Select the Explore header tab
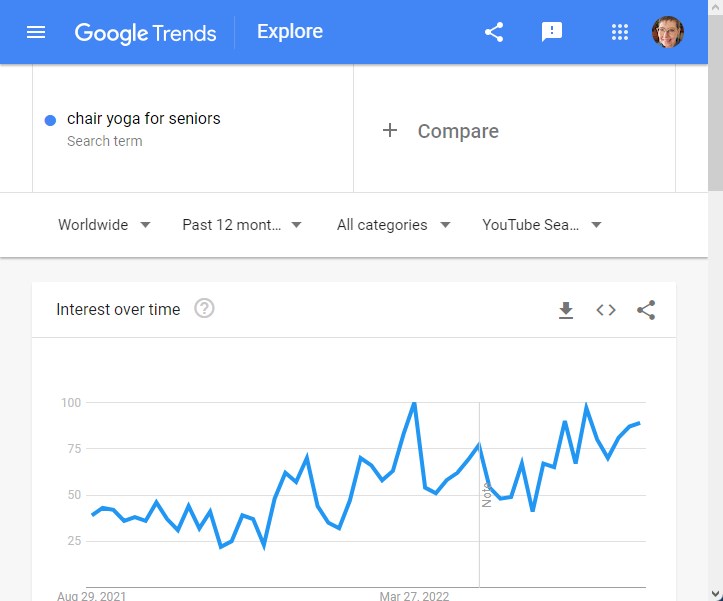Viewport: 723px width, 601px height. click(x=290, y=31)
